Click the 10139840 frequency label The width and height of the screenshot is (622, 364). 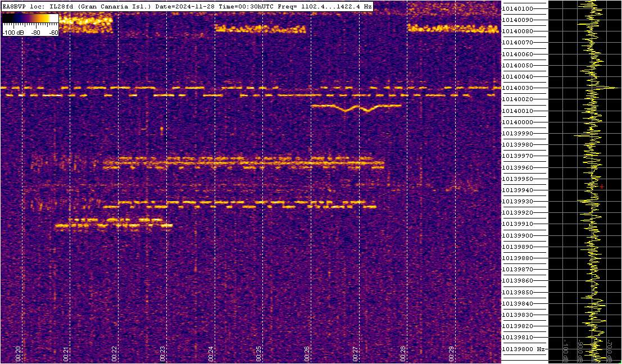[517, 304]
